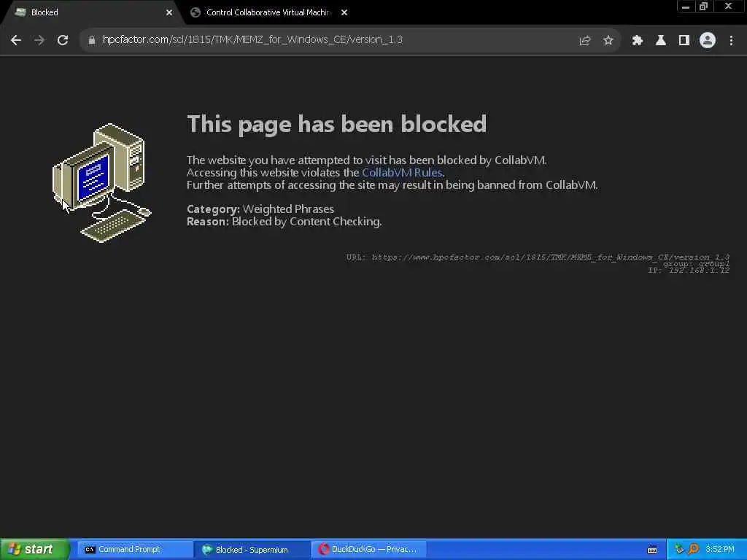
Task: Click 'This page has been blocked' heading
Action: [337, 124]
